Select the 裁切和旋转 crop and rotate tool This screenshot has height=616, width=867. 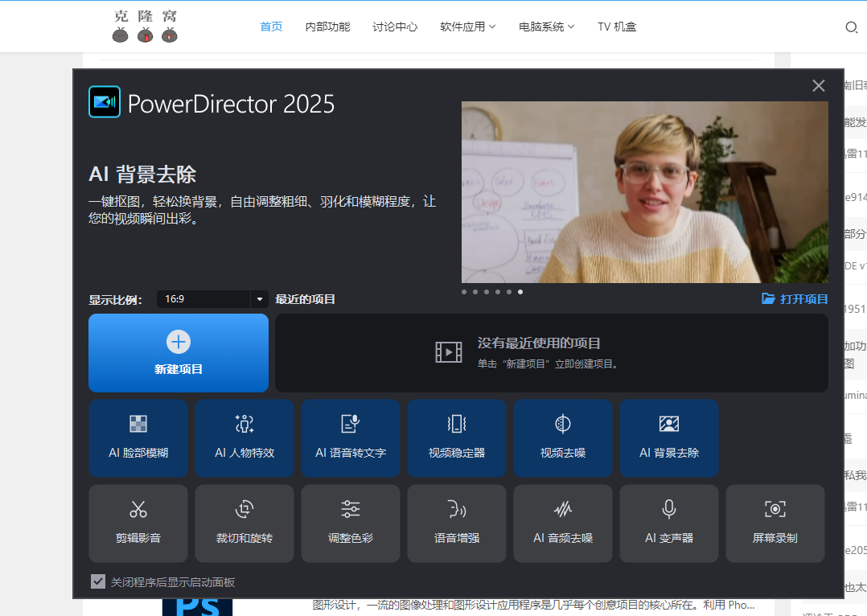pyautogui.click(x=244, y=524)
